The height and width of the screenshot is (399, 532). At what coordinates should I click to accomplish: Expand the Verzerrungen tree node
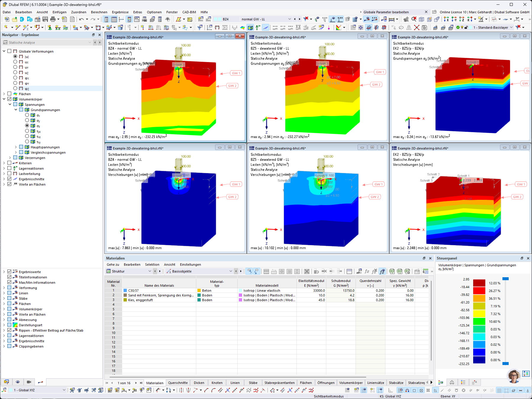[x=10, y=158]
